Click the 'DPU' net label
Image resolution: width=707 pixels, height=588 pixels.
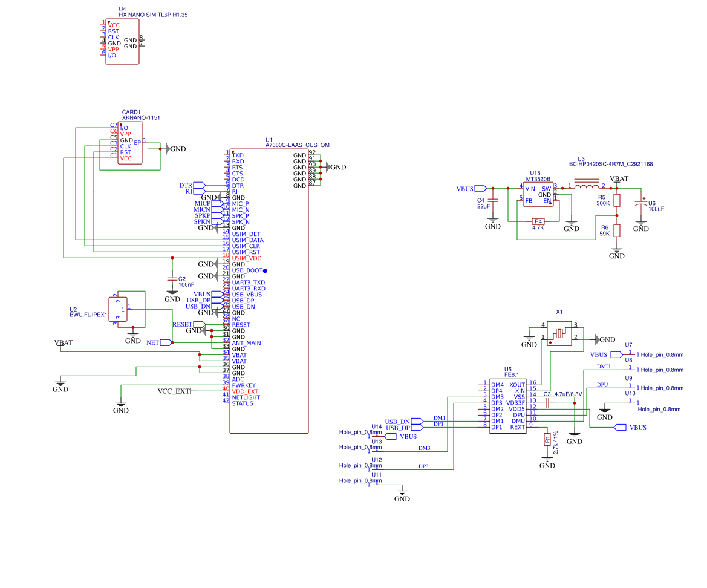pyautogui.click(x=602, y=385)
